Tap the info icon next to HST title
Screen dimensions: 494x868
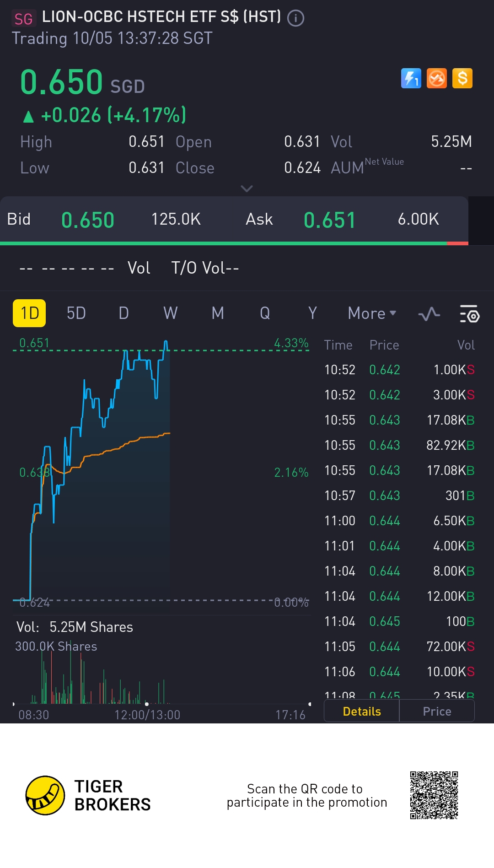295,18
